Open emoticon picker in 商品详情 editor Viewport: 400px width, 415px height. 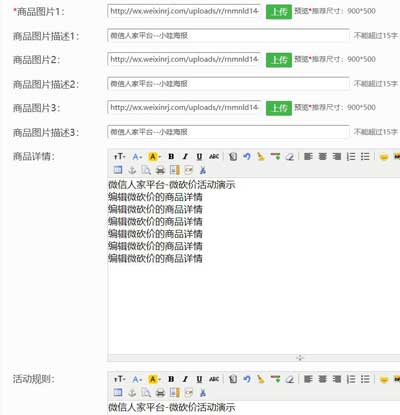click(x=384, y=156)
